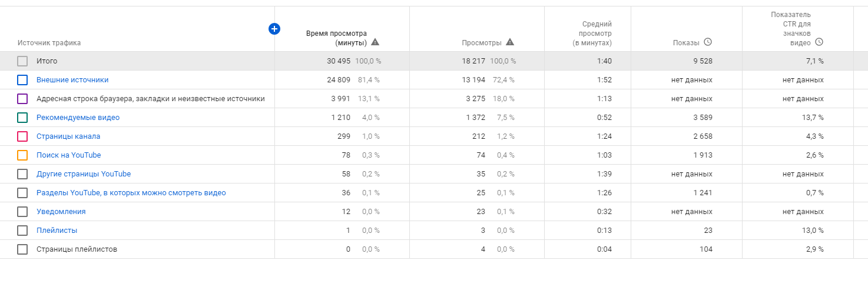Open the Внешние источники link
Viewport: 868px width, 287px height.
[72, 80]
